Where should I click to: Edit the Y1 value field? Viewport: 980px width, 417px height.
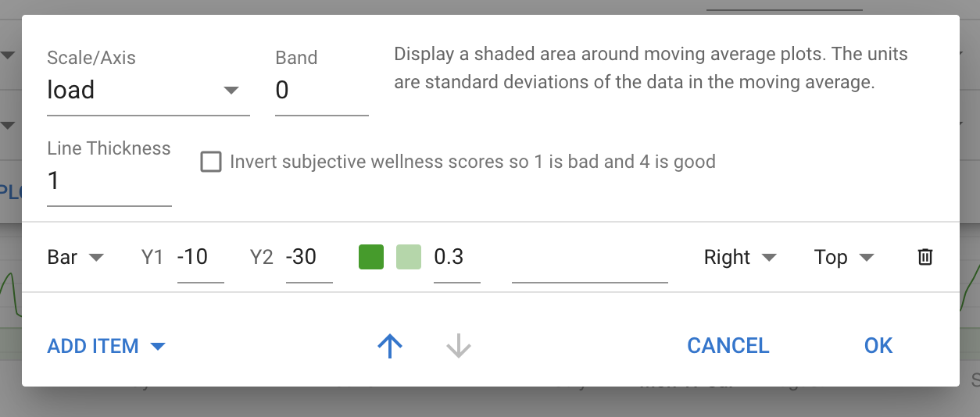tap(201, 257)
